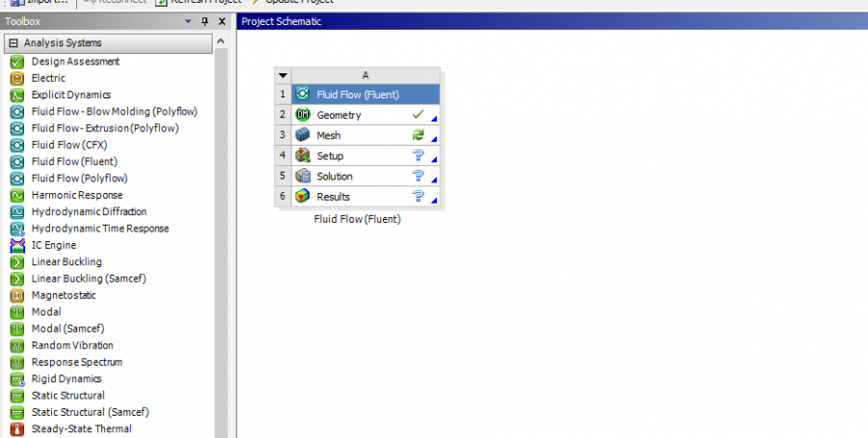Screen dimensions: 868x438
Task: Open system A's dropdown arrow menu
Action: click(x=283, y=75)
